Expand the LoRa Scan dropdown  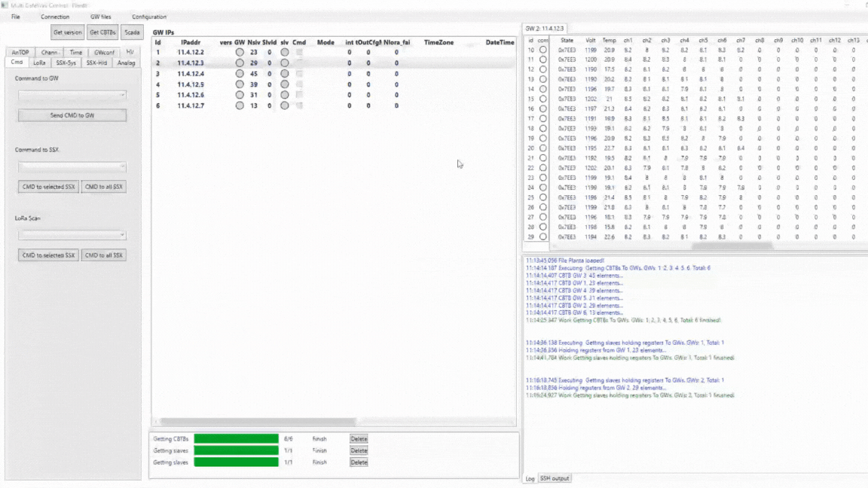point(72,235)
